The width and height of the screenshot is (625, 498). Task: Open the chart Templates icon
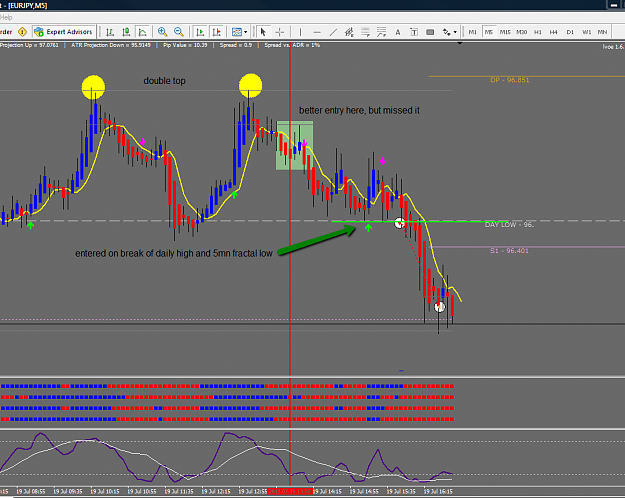tap(236, 32)
